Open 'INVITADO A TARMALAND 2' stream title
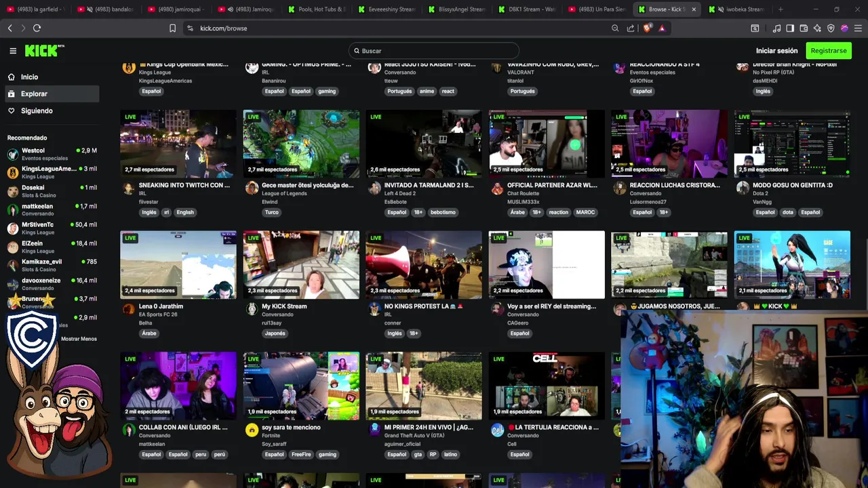 [429, 185]
